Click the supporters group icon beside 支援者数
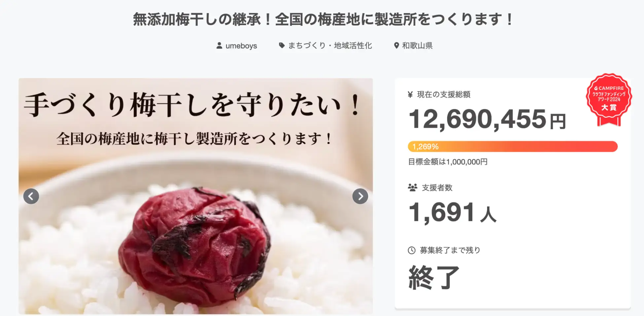 [412, 188]
